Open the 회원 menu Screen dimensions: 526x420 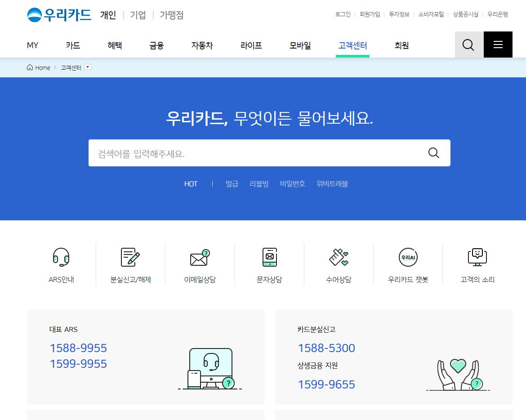[401, 45]
